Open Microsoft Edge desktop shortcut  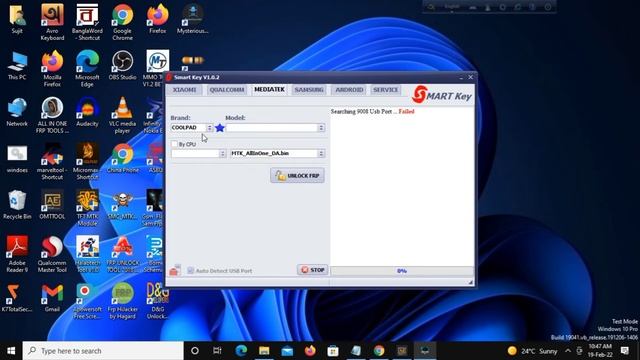pos(87,69)
